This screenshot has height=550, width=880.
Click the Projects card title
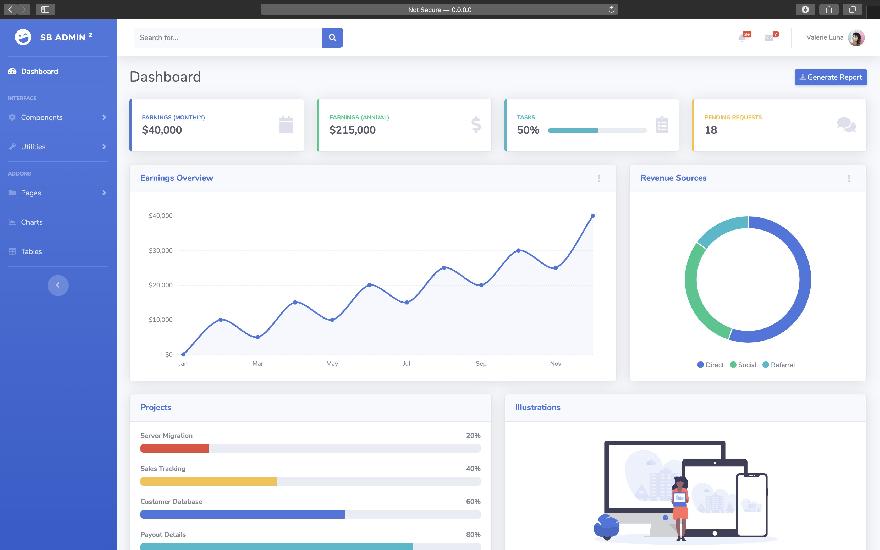coord(155,407)
